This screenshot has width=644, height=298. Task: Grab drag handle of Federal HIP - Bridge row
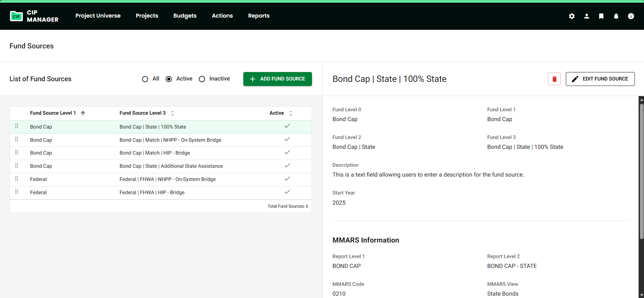click(17, 192)
